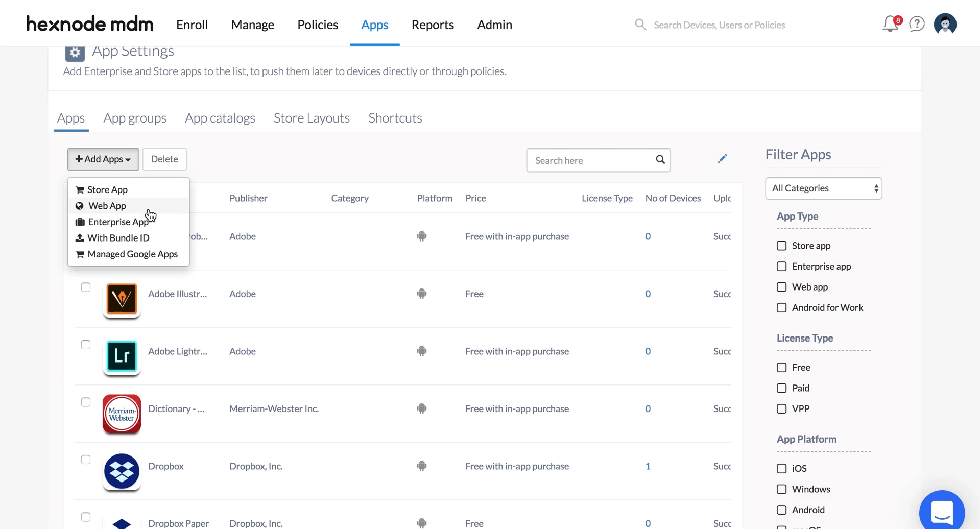Open the notifications bell icon
980x529 pixels.
tap(890, 24)
